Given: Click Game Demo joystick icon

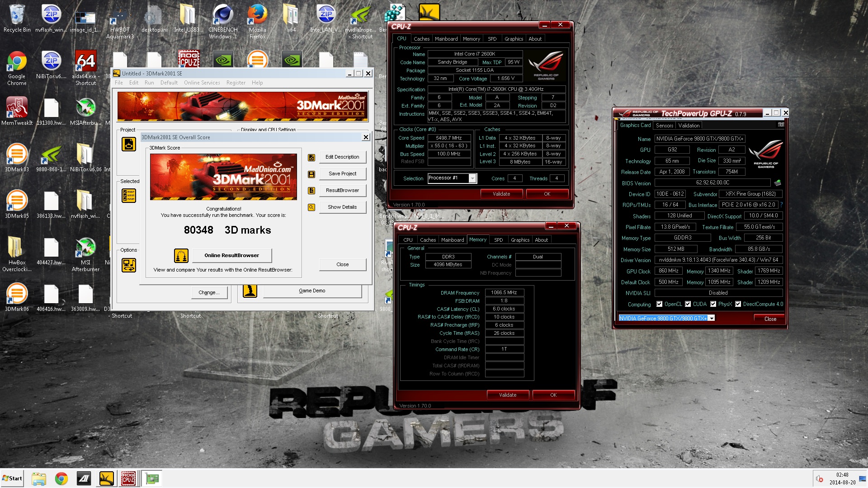Looking at the screenshot, I should [250, 291].
